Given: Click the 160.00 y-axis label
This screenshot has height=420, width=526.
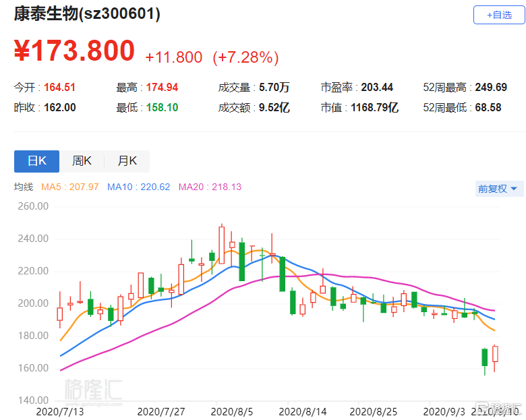Looking at the screenshot, I should 33,368.
